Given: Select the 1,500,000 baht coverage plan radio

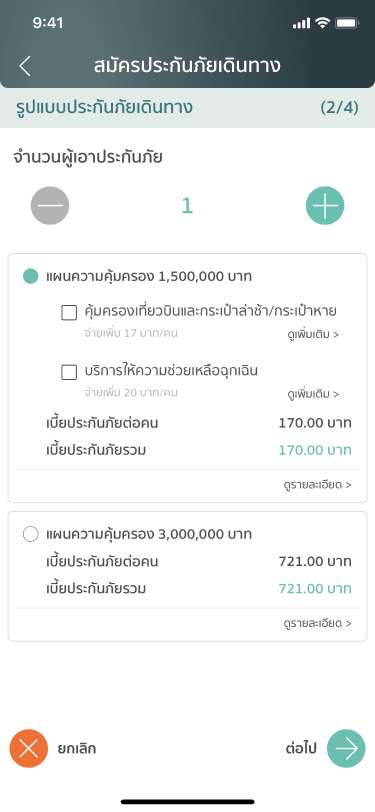Looking at the screenshot, I should tap(31, 277).
